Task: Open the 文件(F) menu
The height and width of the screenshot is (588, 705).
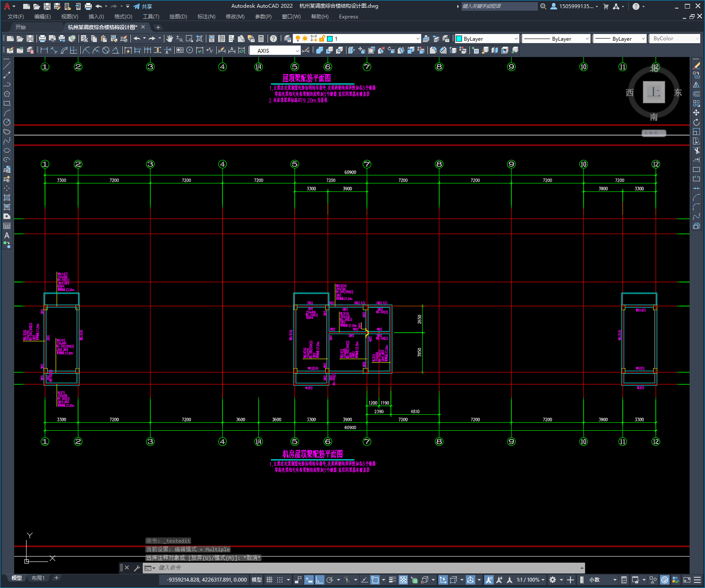Action: click(x=16, y=17)
